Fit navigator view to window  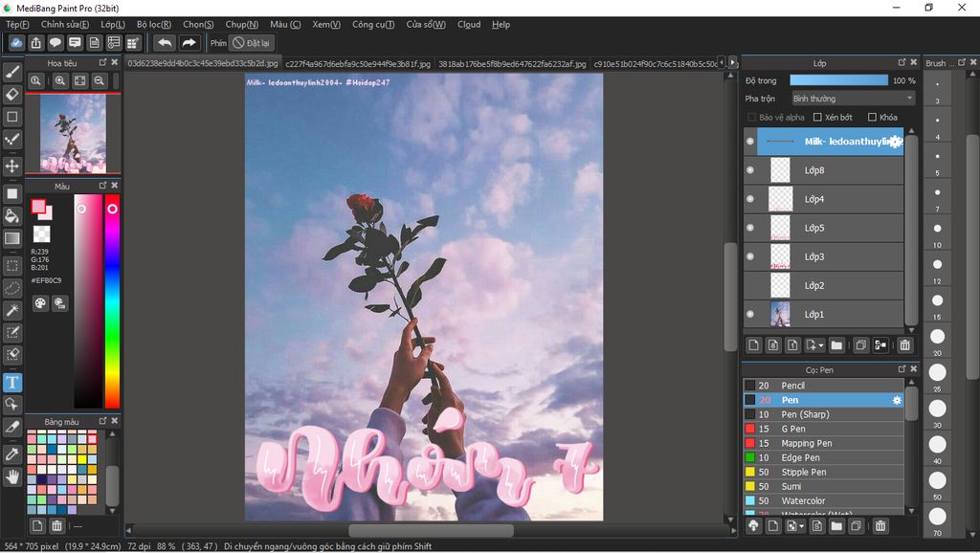(x=80, y=80)
